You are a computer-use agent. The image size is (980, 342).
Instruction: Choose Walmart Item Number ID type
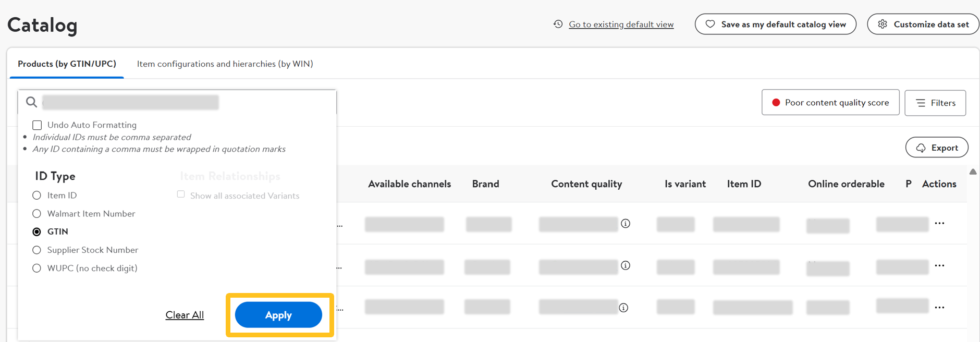36,214
